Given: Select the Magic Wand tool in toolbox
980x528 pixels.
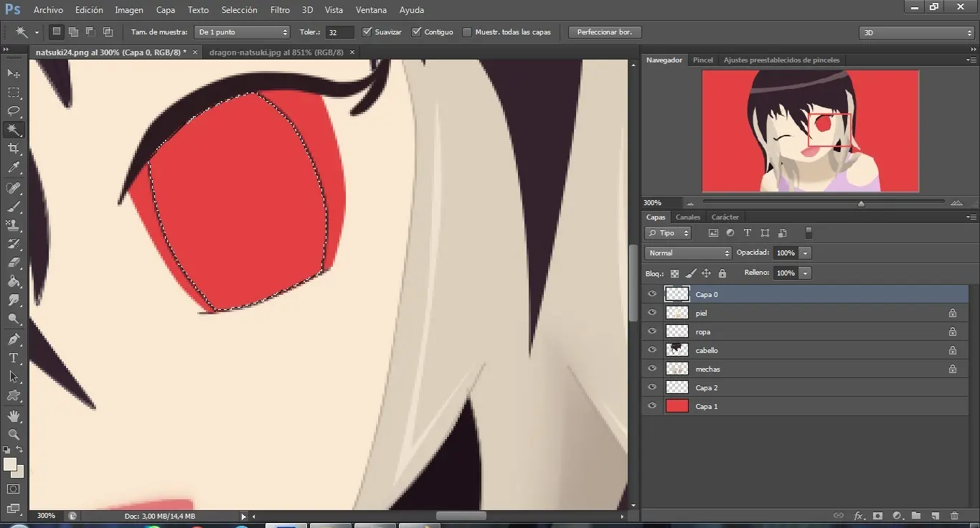Looking at the screenshot, I should tap(14, 130).
